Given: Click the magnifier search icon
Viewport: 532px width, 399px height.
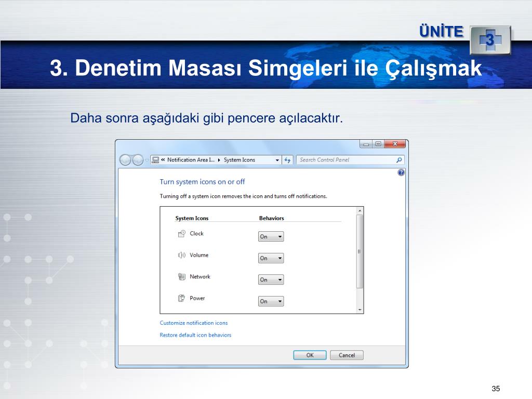Looking at the screenshot, I should pos(400,160).
